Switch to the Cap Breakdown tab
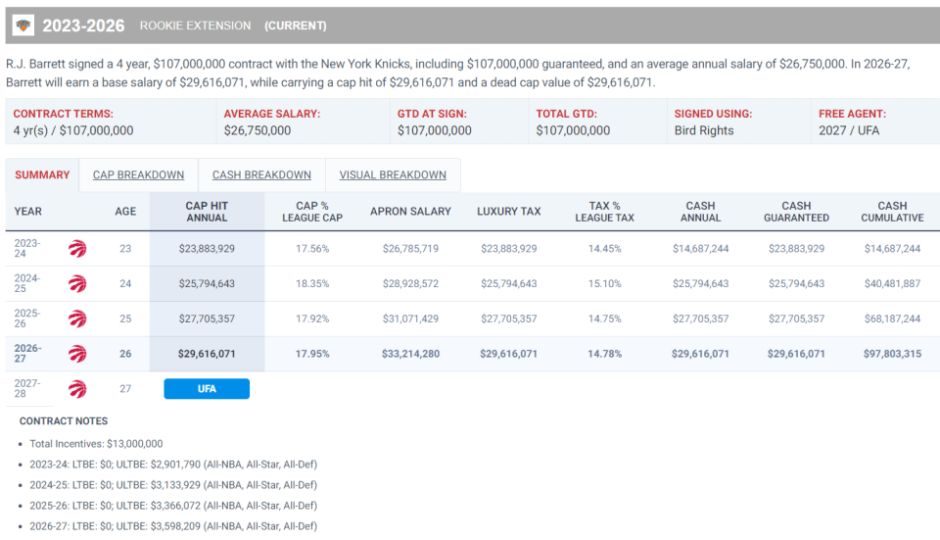The height and width of the screenshot is (540, 940). pos(138,175)
